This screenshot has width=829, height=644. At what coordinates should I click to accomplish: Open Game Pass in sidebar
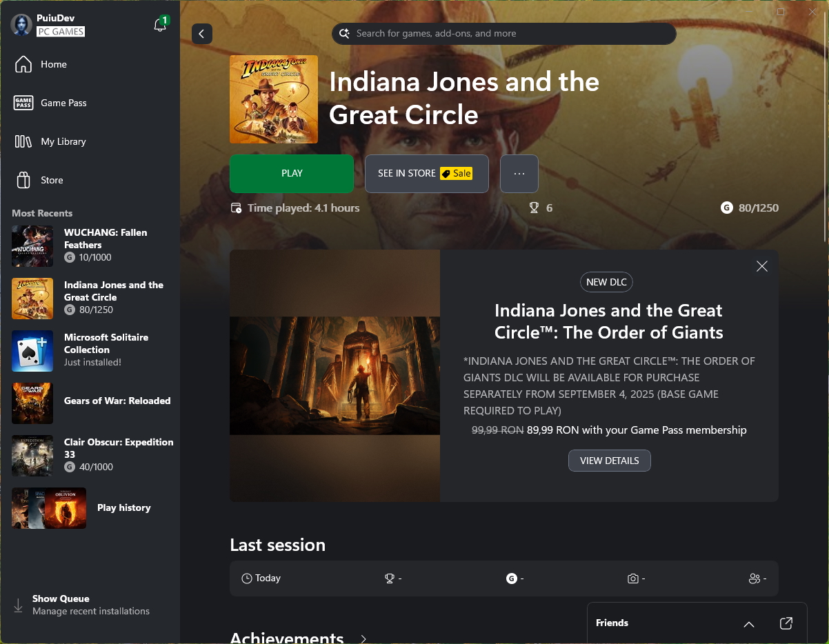pos(63,103)
